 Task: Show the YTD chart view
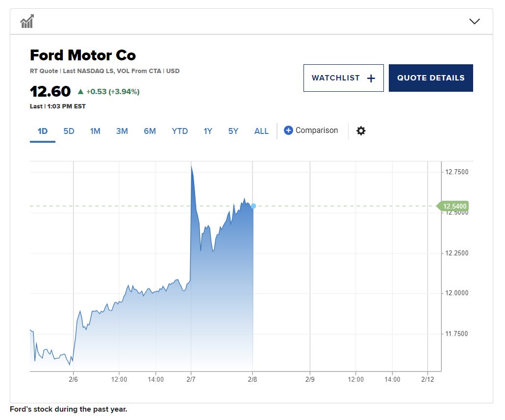pos(179,131)
